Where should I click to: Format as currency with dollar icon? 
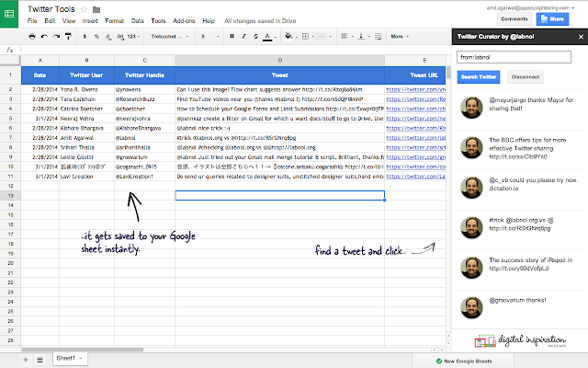[x=85, y=37]
